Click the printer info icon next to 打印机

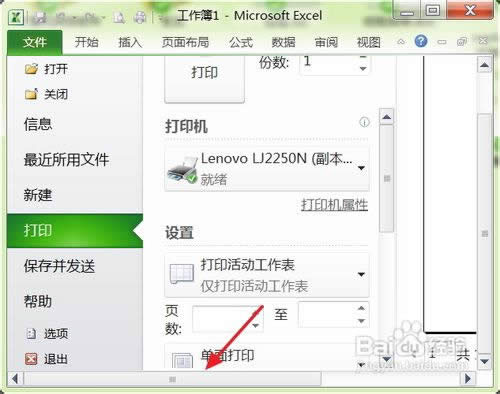click(x=364, y=122)
